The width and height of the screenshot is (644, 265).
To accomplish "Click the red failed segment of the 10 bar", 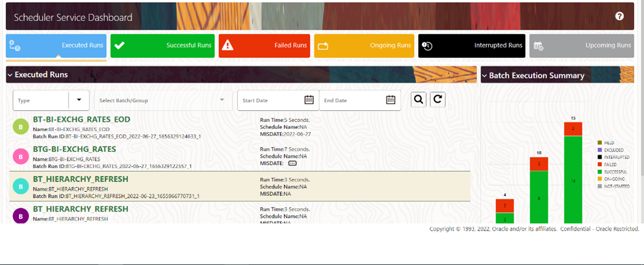I will coord(539,164).
